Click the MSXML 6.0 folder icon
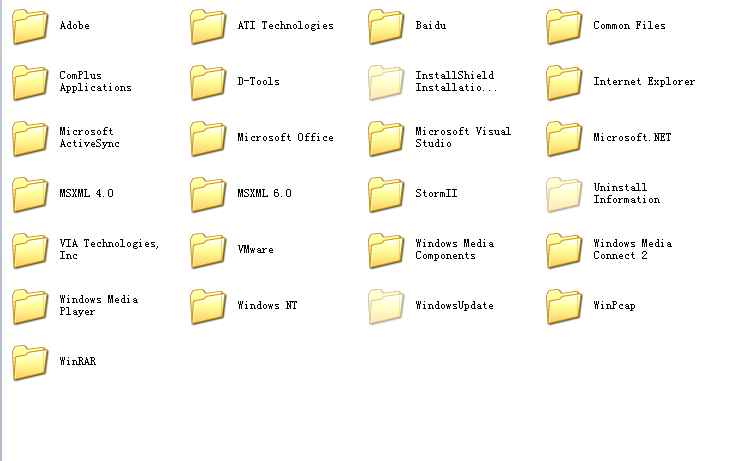This screenshot has width=743, height=461. (x=208, y=195)
